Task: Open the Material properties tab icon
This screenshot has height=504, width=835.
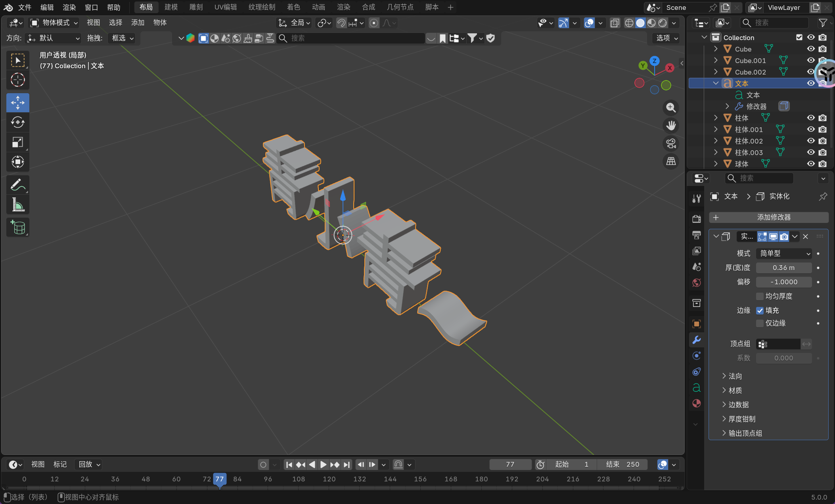Action: tap(696, 403)
